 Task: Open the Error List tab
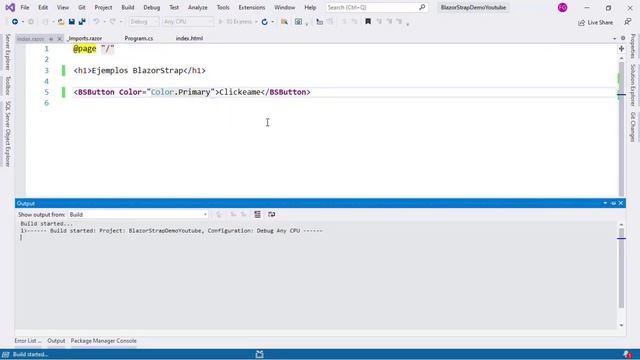point(28,340)
